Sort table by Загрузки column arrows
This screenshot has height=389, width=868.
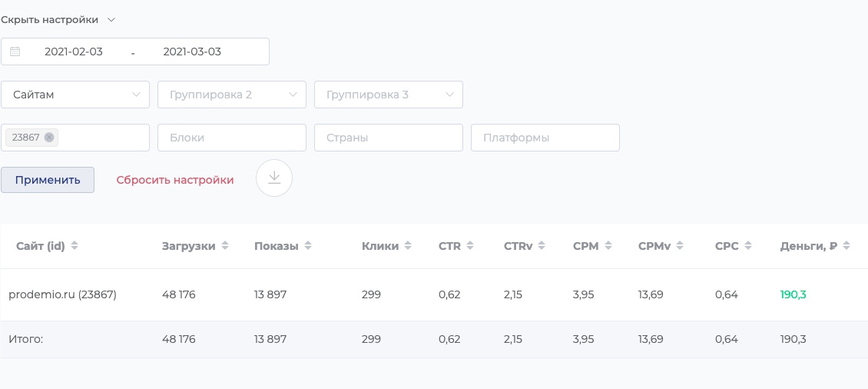pos(225,246)
